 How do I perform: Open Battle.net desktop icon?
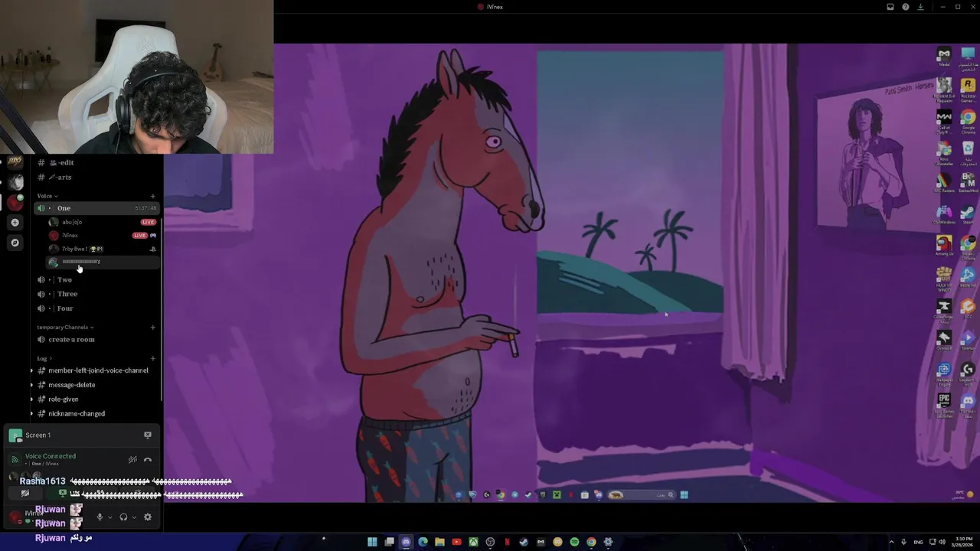point(968,278)
